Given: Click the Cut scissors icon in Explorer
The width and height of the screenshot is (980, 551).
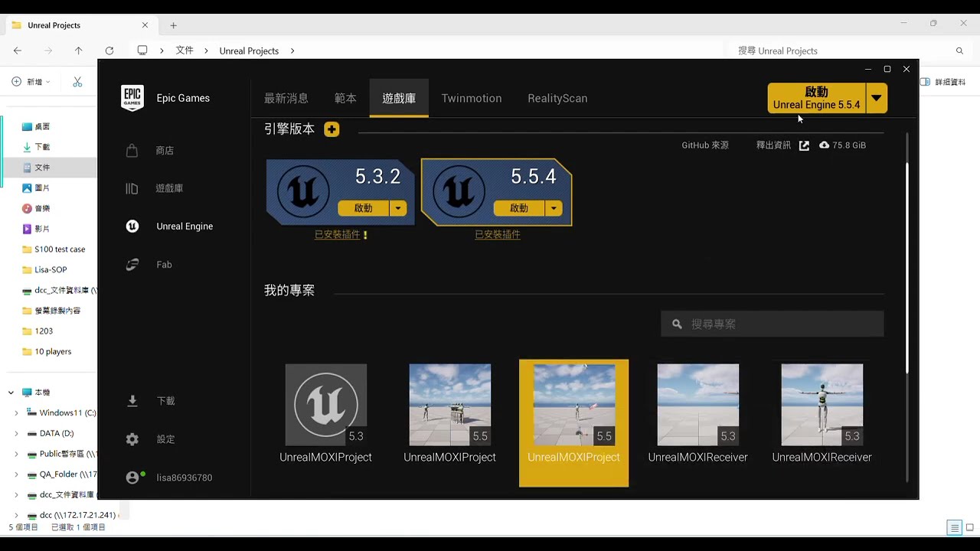Looking at the screenshot, I should click(x=77, y=82).
